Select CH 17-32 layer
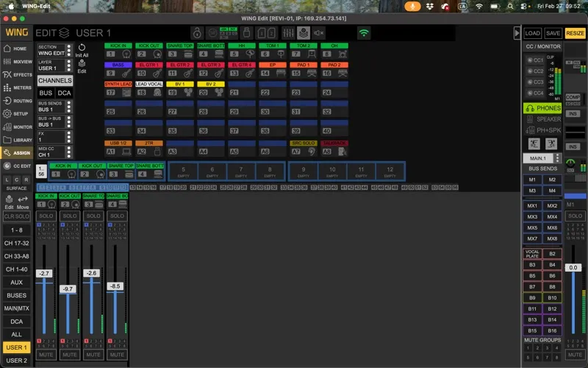Screen dimensions: 588x368 click(16, 244)
